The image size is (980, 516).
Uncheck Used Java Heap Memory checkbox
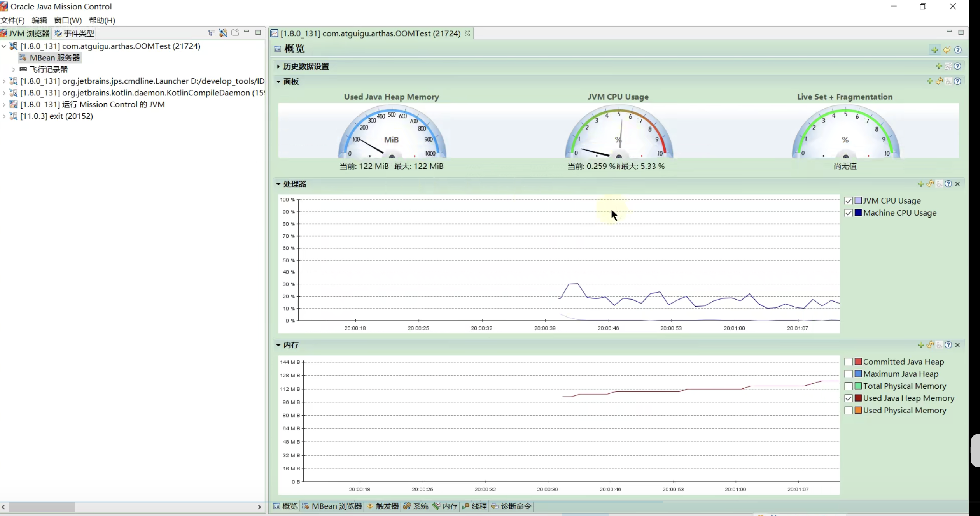tap(849, 398)
